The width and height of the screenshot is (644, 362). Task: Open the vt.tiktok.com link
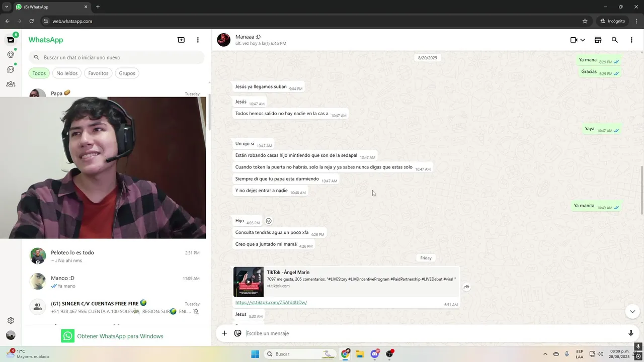(271, 302)
